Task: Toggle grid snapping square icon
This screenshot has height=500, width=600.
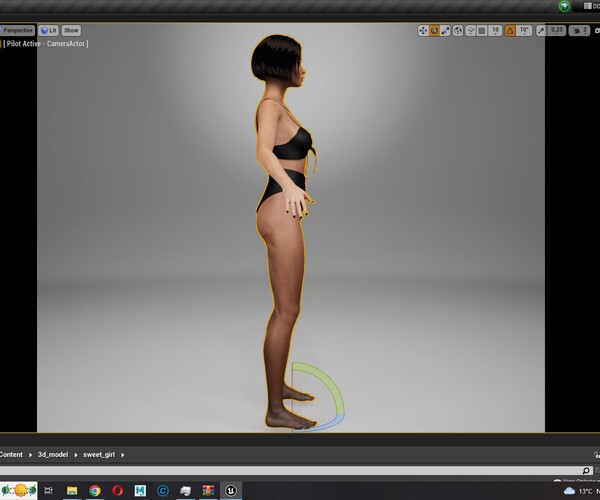Action: click(x=482, y=31)
